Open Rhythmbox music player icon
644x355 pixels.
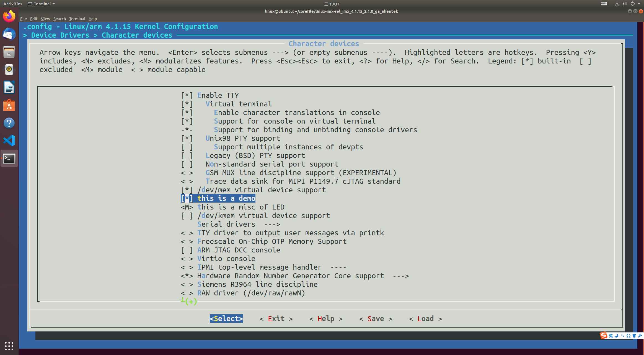9,70
